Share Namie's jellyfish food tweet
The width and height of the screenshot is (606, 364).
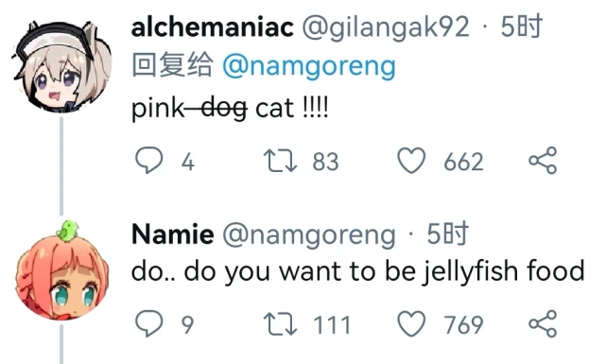(x=543, y=323)
